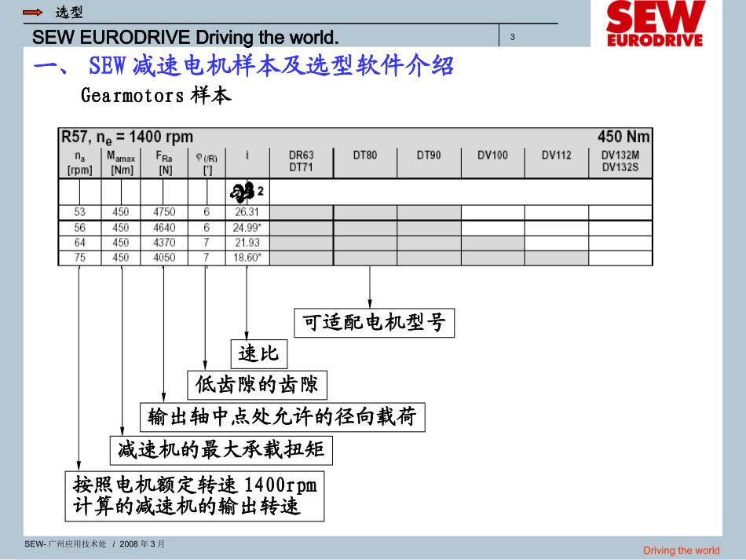Click the label 减速机的最大承载扭矩

tap(221, 450)
